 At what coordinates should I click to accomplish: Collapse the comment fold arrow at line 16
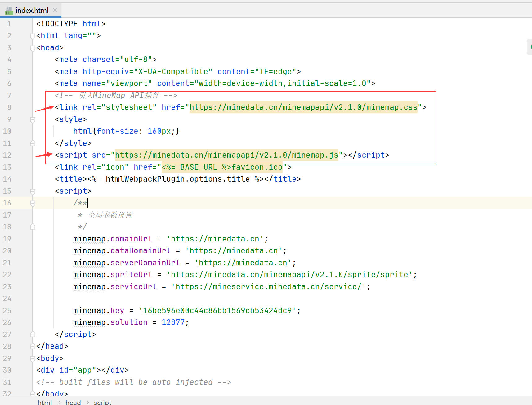pyautogui.click(x=33, y=203)
